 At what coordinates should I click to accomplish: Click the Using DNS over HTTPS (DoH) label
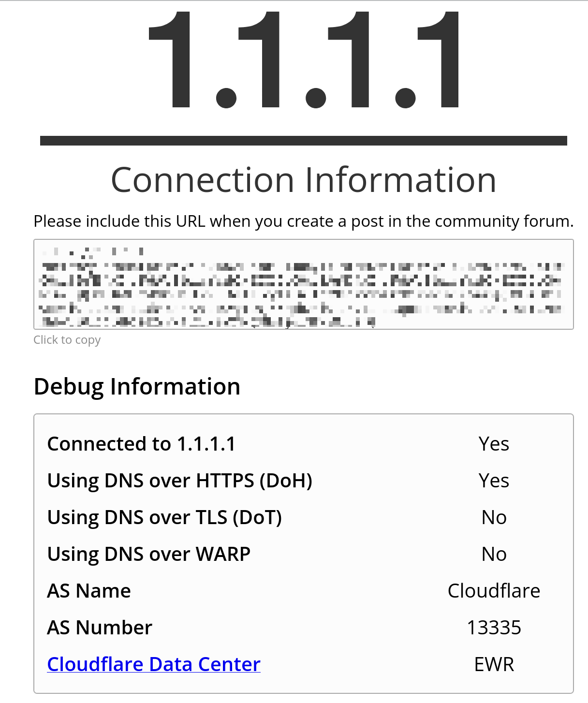179,480
